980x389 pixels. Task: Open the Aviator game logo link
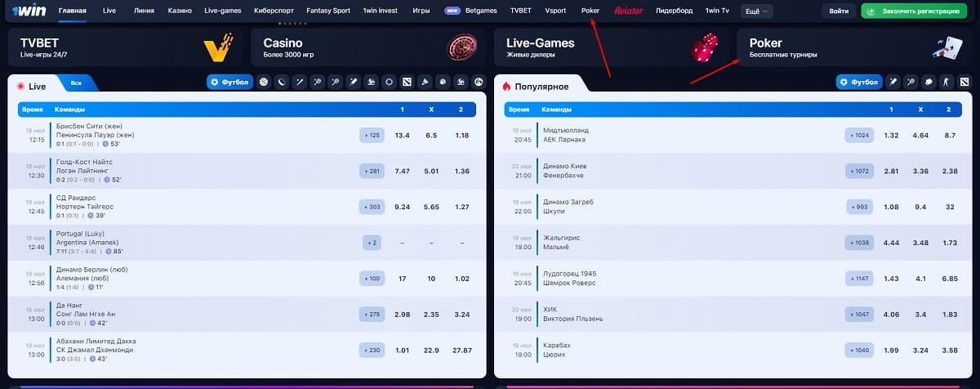(x=629, y=11)
